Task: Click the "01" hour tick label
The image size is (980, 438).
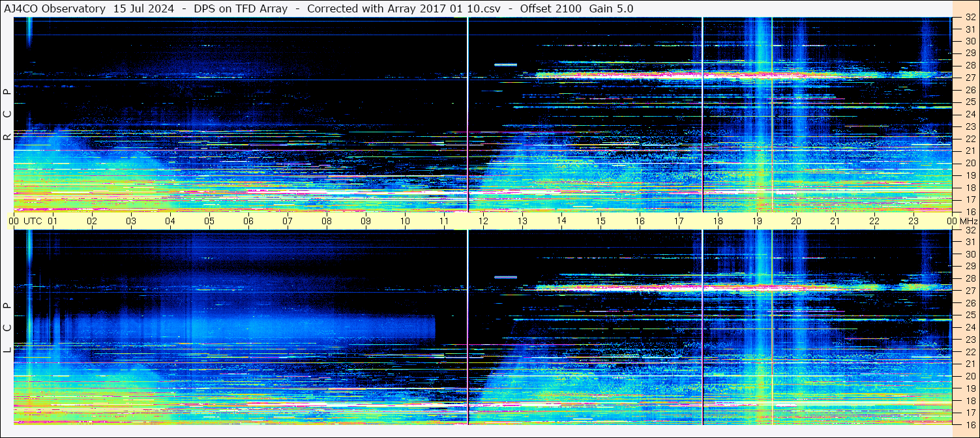Action: click(x=53, y=221)
